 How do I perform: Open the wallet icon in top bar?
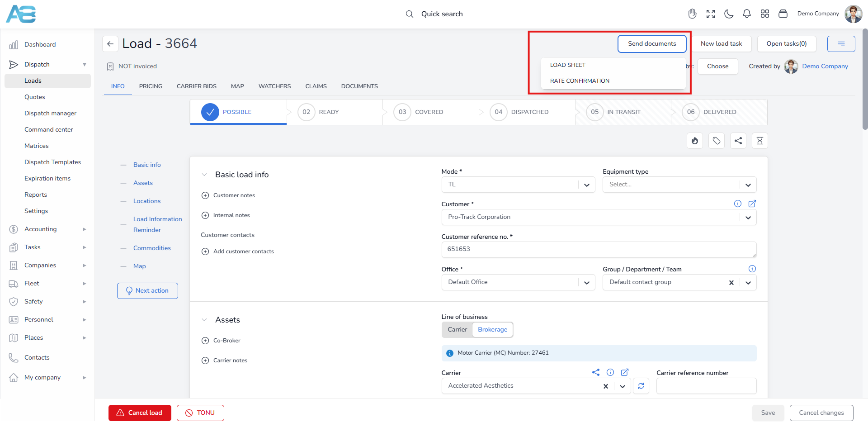point(783,14)
